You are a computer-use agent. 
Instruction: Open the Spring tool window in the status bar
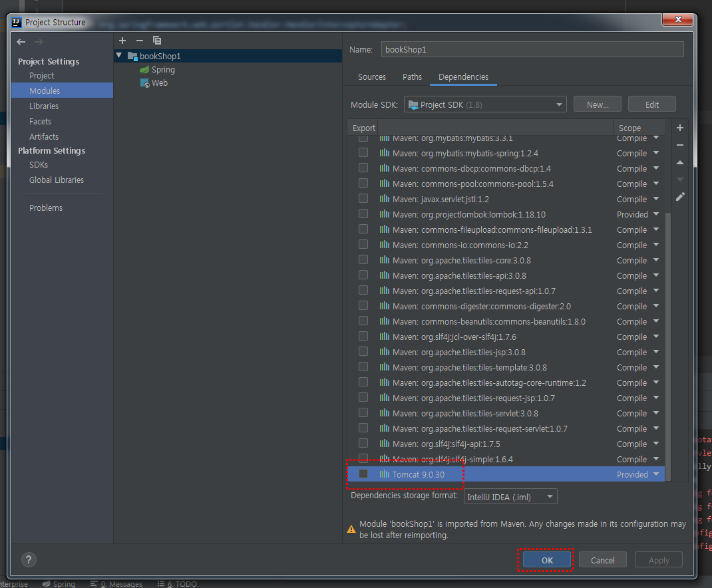pos(59,583)
